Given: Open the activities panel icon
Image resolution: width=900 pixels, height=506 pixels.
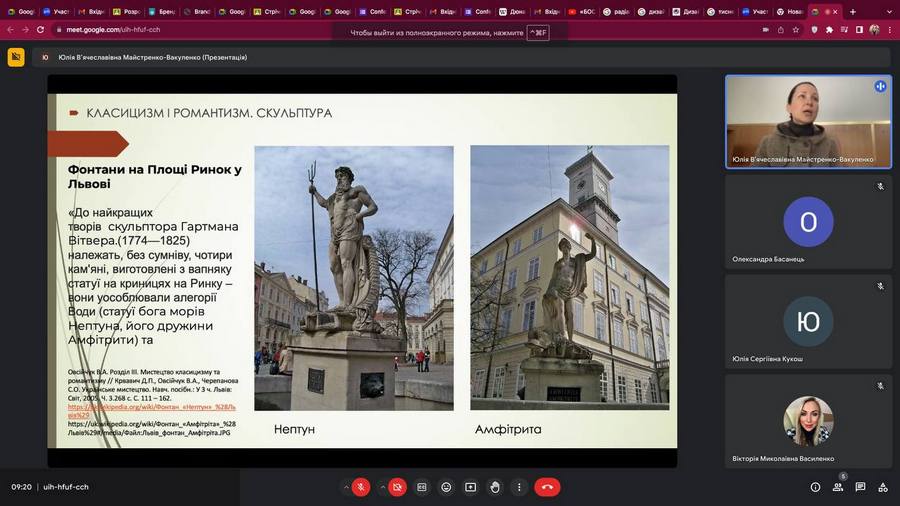Looking at the screenshot, I should point(883,487).
